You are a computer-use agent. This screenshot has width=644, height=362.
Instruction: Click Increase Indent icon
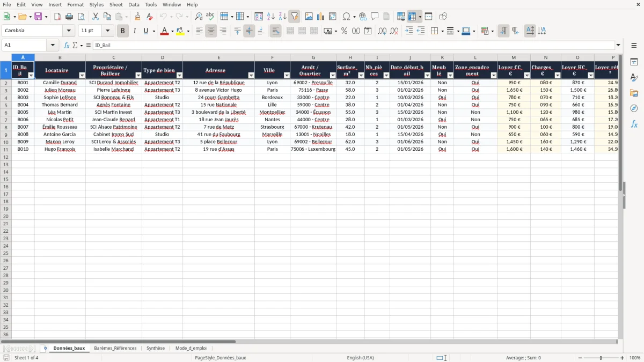click(409, 31)
